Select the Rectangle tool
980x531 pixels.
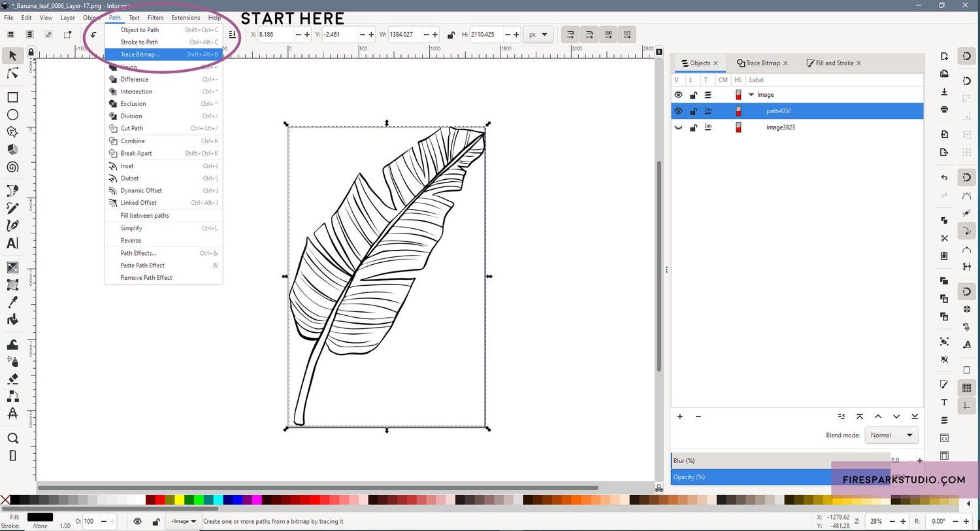click(x=12, y=97)
